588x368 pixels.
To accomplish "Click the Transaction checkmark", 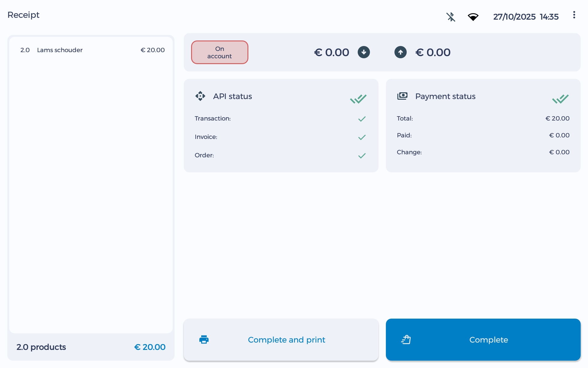I will pos(362,119).
